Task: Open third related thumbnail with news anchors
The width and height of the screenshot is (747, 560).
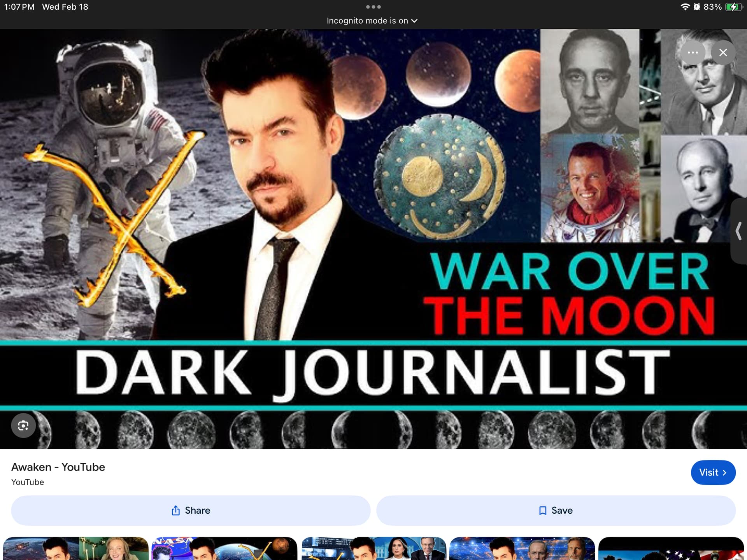Action: tap(373, 549)
